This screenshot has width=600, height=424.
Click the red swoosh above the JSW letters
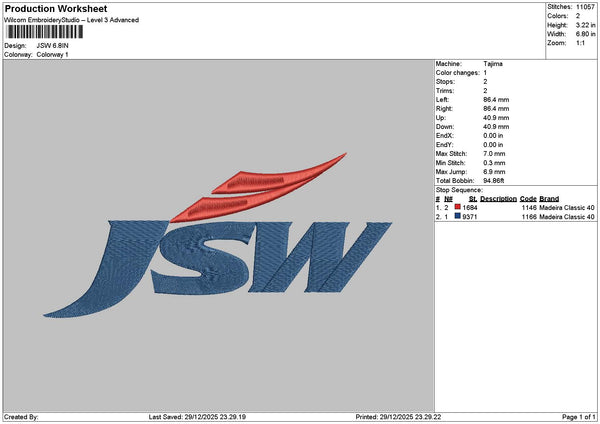click(258, 188)
